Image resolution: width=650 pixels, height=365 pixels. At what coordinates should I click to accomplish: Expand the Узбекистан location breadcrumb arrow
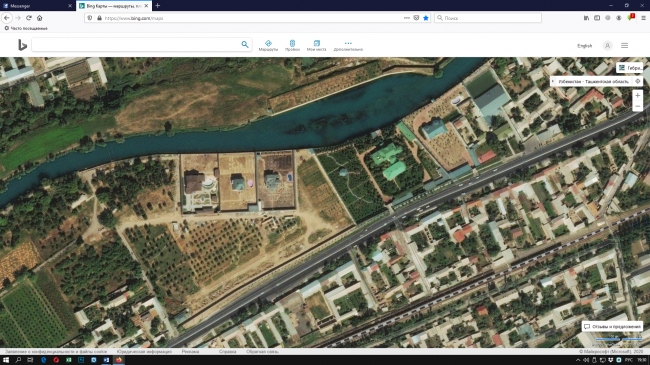click(x=553, y=81)
